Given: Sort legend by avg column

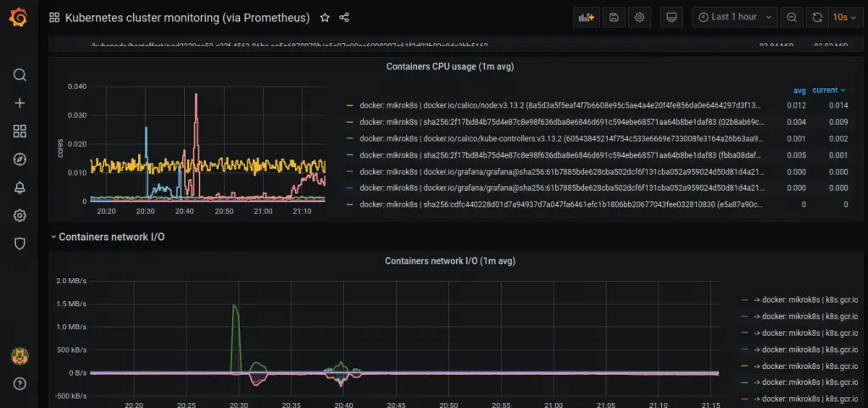Looking at the screenshot, I should pos(799,90).
